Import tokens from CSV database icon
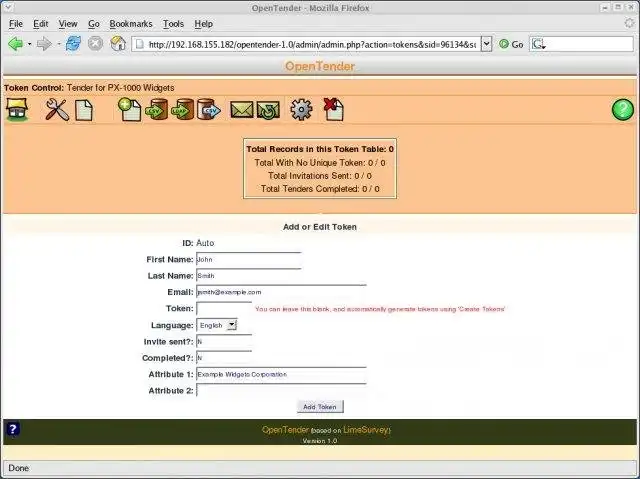640x479 pixels. coord(156,109)
